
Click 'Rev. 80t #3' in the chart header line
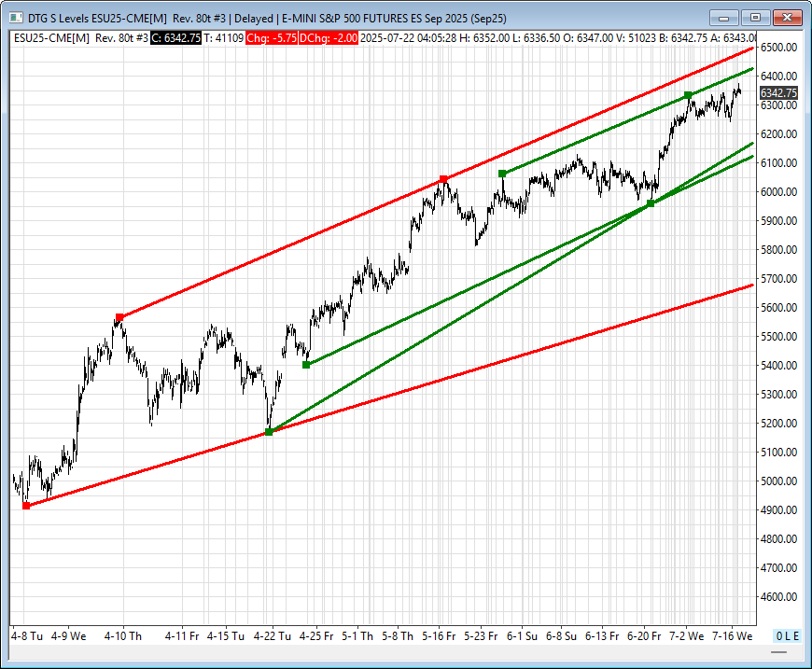click(121, 38)
